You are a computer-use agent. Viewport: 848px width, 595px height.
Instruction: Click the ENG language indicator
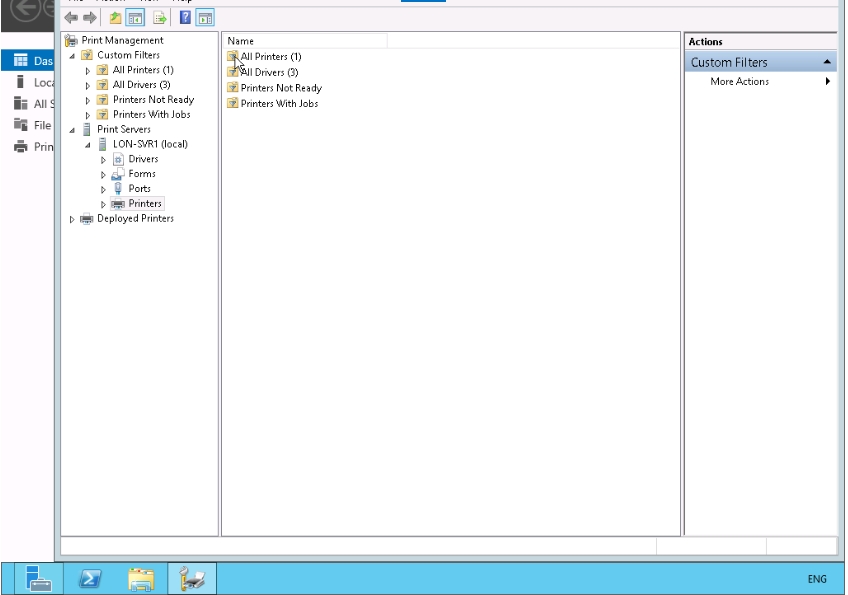point(816,579)
